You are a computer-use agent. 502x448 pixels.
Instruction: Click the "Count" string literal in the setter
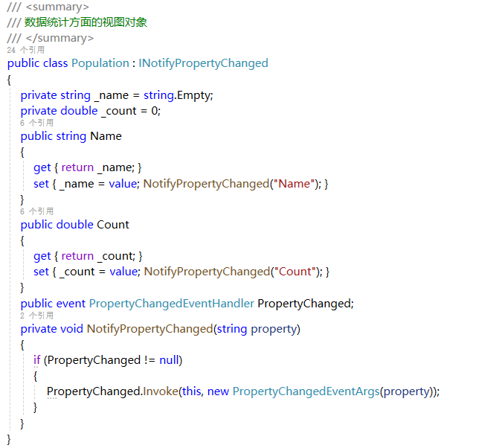pyautogui.click(x=295, y=272)
